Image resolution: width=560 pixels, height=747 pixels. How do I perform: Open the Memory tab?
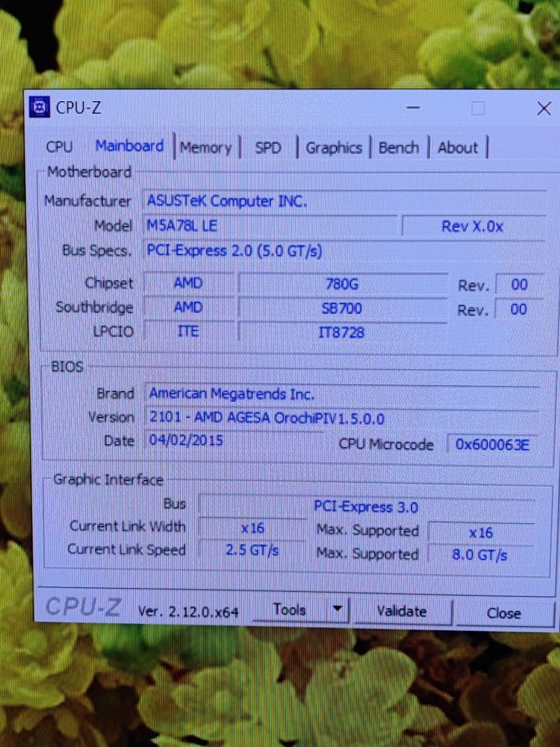(x=206, y=147)
